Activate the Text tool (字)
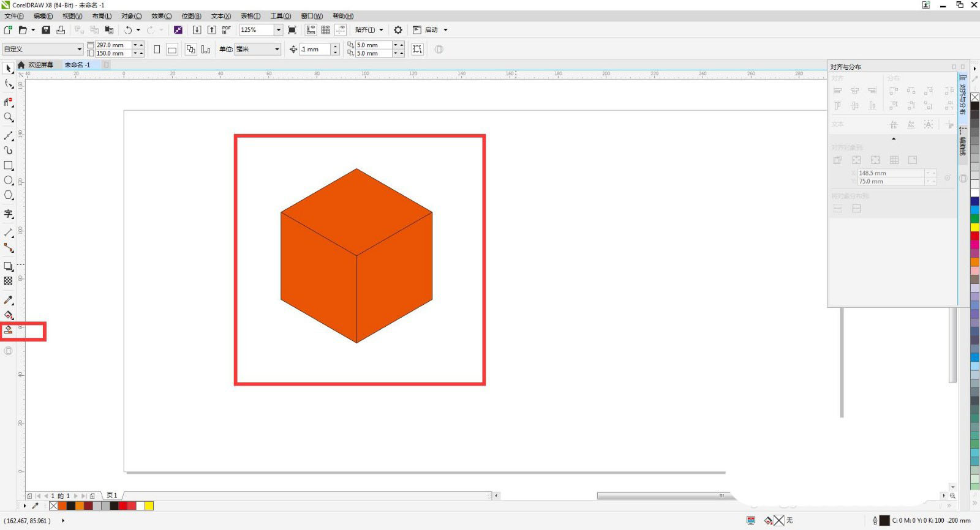The width and height of the screenshot is (980, 530). tap(9, 214)
